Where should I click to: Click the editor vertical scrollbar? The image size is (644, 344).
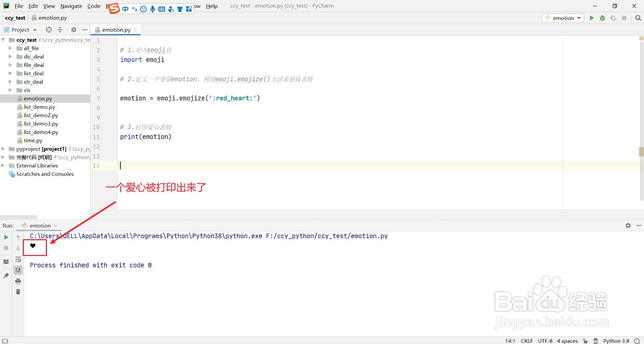642,121
